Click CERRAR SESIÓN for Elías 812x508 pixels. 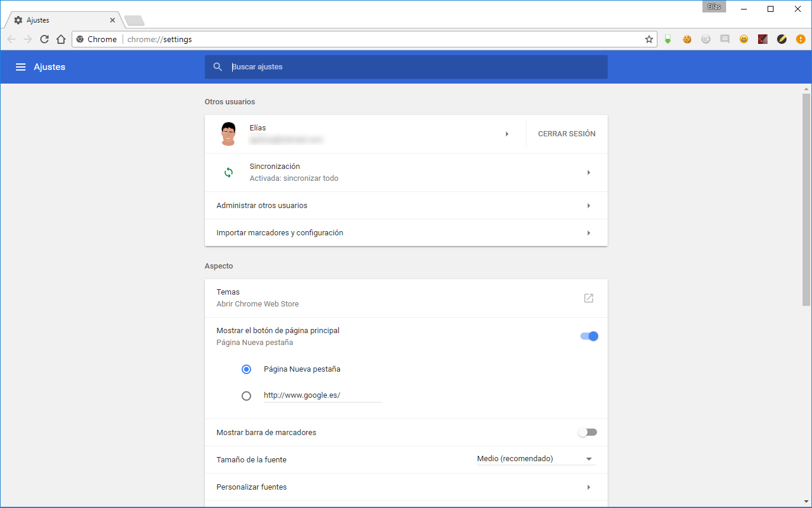point(566,133)
